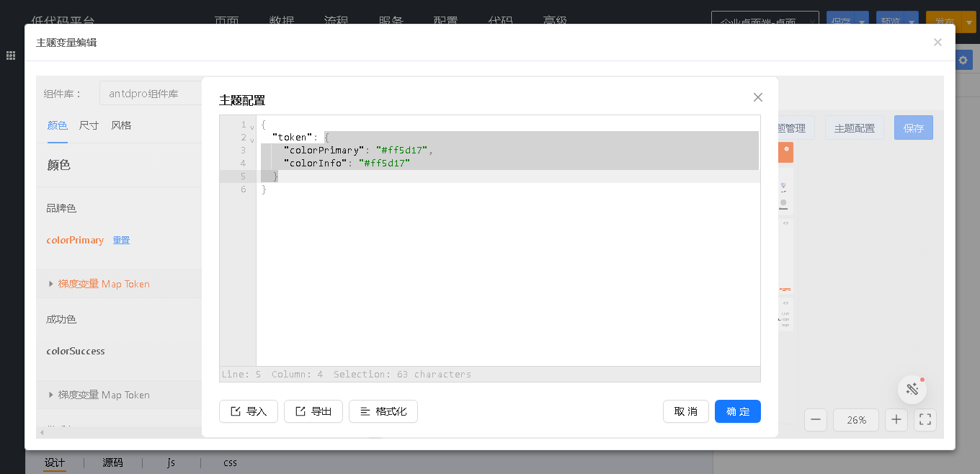Click 重置 link next to colorPrimary
Screen dimensions: 980x474
tap(121, 241)
